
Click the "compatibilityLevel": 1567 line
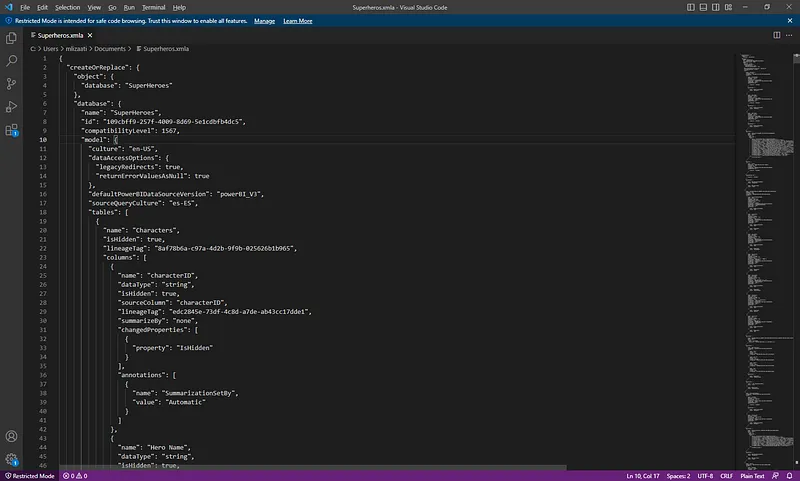(130, 131)
